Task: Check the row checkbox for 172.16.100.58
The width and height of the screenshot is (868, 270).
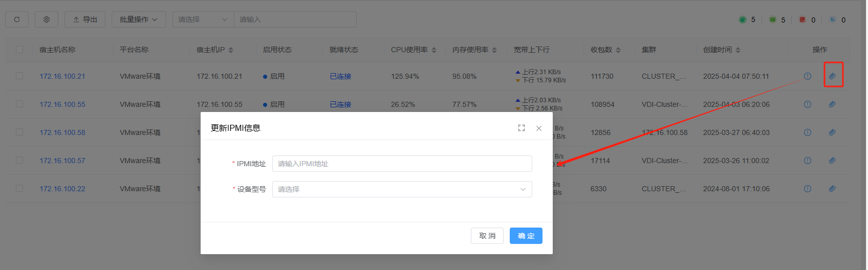Action: click(x=19, y=132)
